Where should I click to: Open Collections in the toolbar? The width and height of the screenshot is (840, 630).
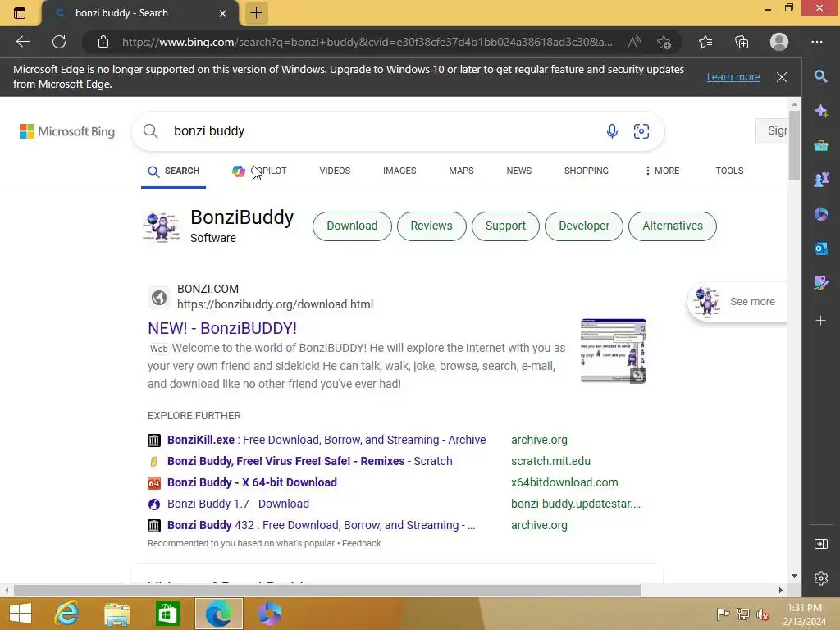click(742, 42)
